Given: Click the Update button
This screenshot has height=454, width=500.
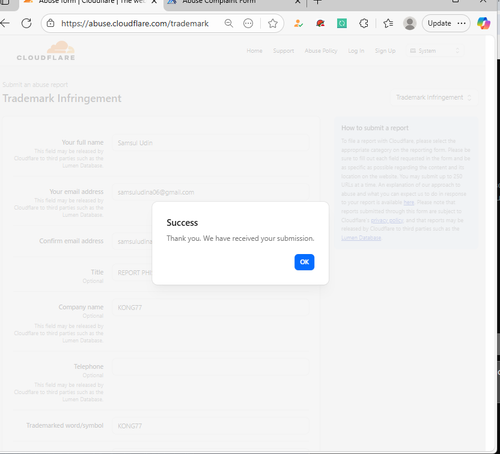Looking at the screenshot, I should (439, 23).
